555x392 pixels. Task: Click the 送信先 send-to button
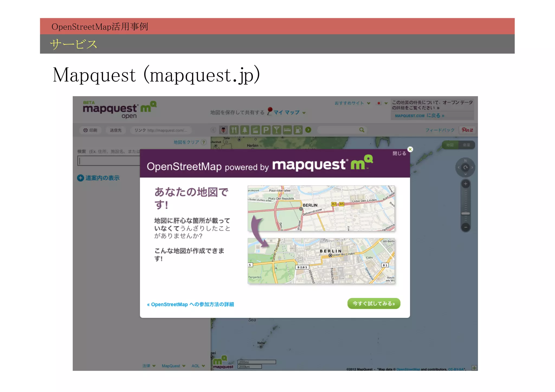pyautogui.click(x=116, y=130)
